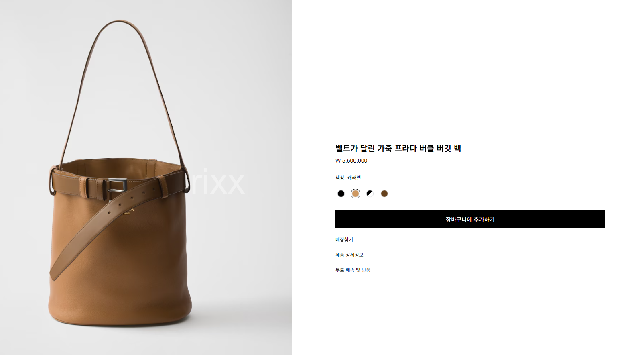The height and width of the screenshot is (355, 644).
Task: Click the silver buckle on the bag
Action: pos(117,185)
